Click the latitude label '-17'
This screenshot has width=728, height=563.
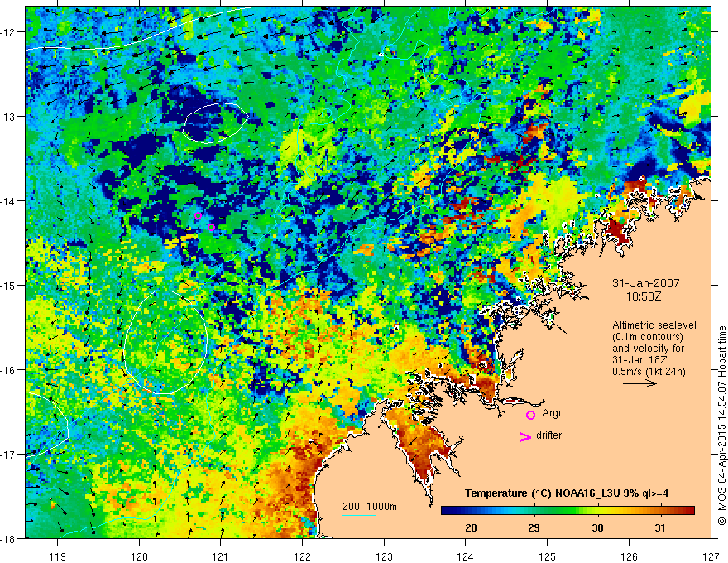point(8,455)
